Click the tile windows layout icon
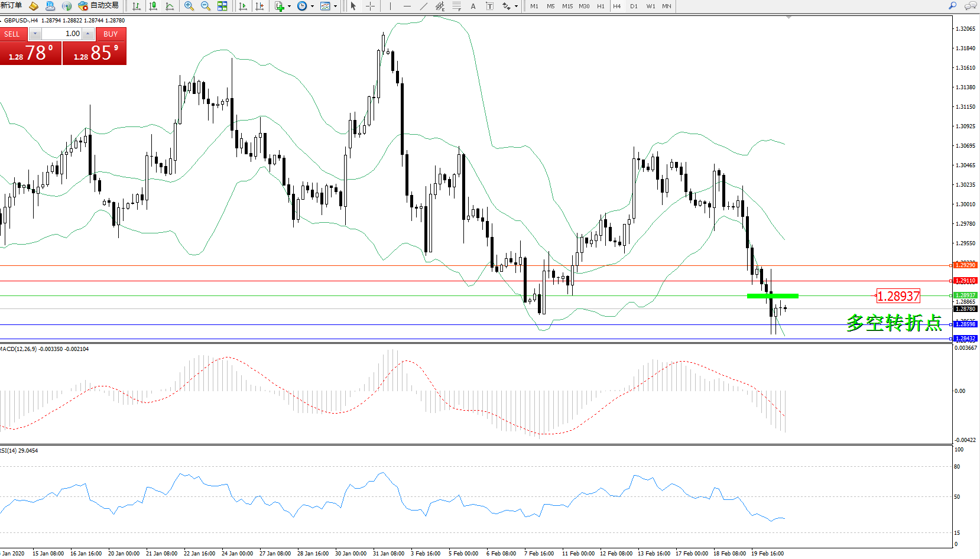The image size is (980, 559). (x=222, y=6)
